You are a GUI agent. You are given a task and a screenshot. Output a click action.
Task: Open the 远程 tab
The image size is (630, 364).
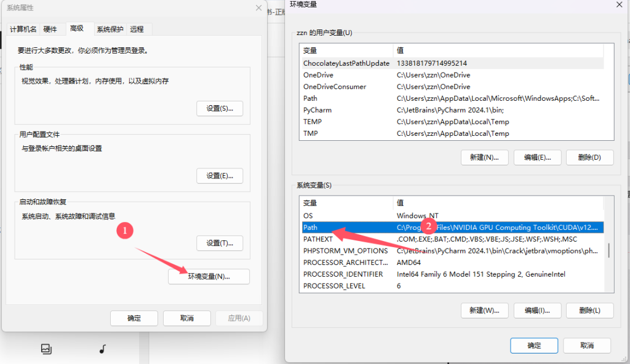coord(137,29)
